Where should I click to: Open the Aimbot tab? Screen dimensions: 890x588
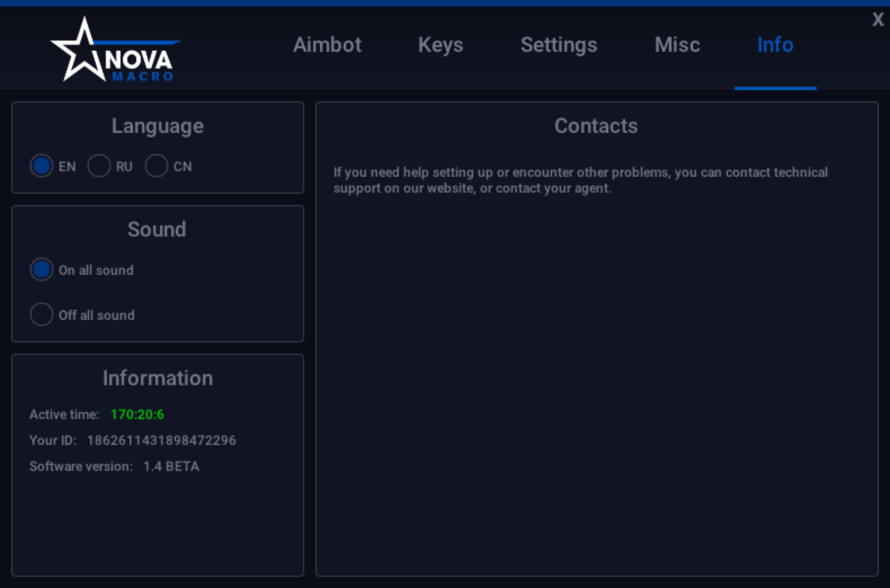pos(327,45)
